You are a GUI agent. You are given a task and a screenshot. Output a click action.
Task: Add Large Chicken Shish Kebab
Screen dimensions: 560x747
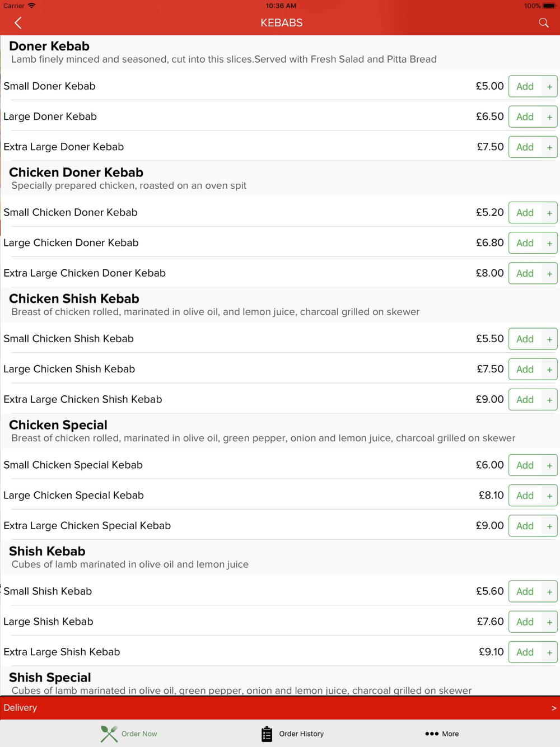point(525,369)
